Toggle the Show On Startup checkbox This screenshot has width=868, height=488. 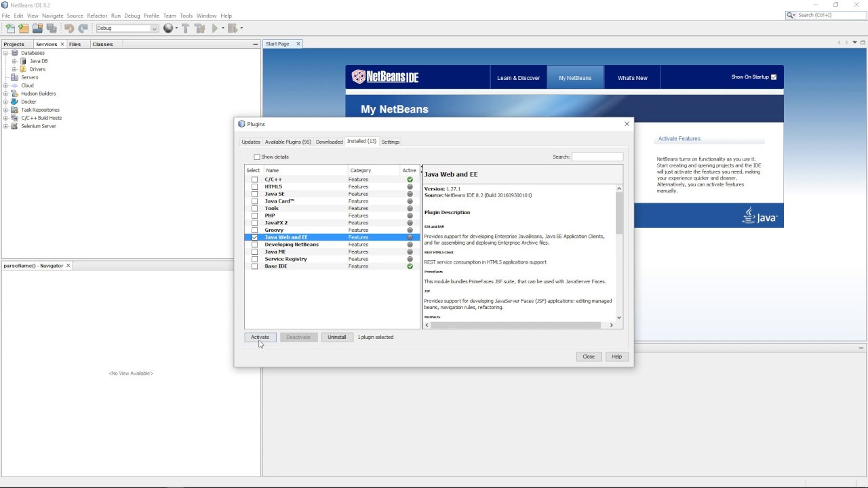coord(774,77)
